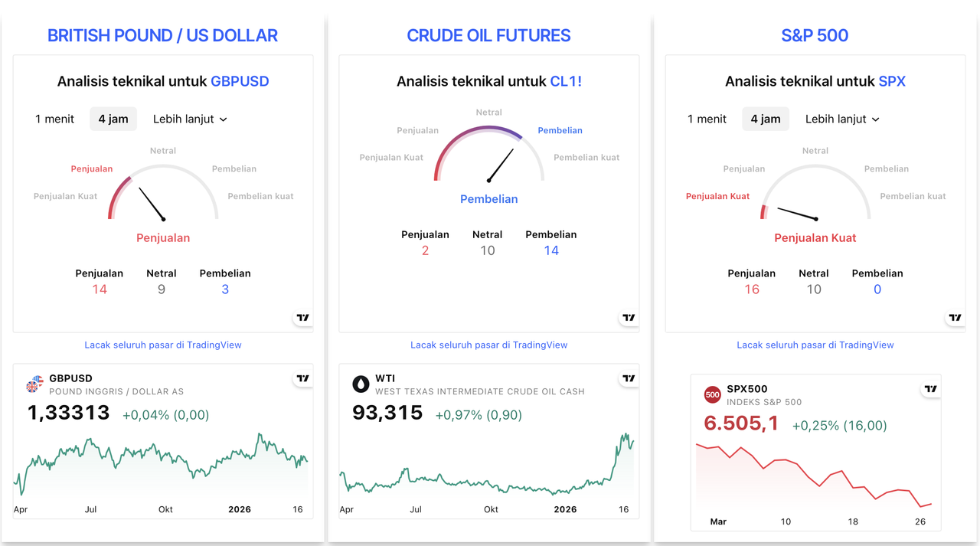Click TradingView logo in GBPUSD chart card
Screen dimensions: 980x546
point(303,378)
